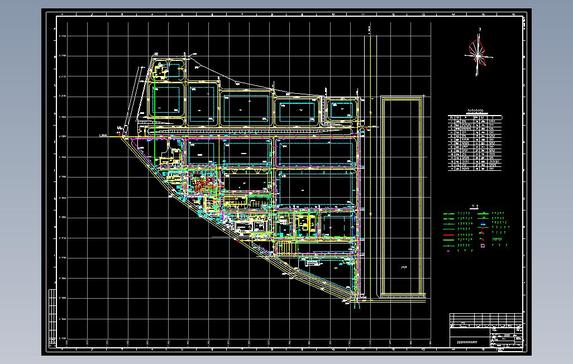The image size is (573, 364).
Task: Select the revision strip on the drawing's left border
Action: point(52,318)
